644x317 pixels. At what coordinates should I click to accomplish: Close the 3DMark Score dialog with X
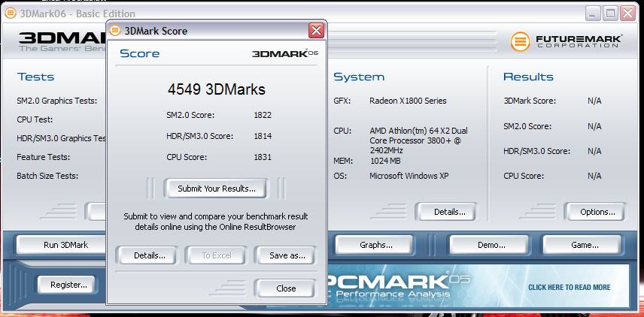point(316,30)
